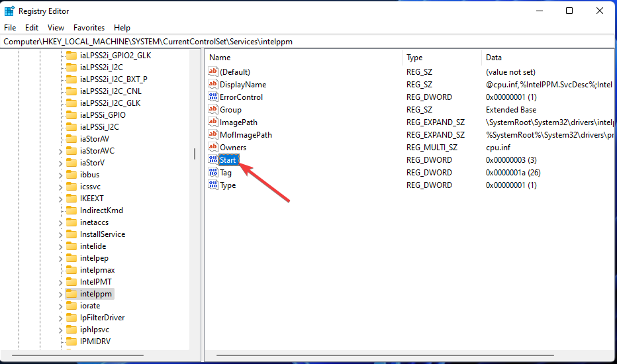Click the IndirectKmd folder icon
617x364 pixels.
71,210
